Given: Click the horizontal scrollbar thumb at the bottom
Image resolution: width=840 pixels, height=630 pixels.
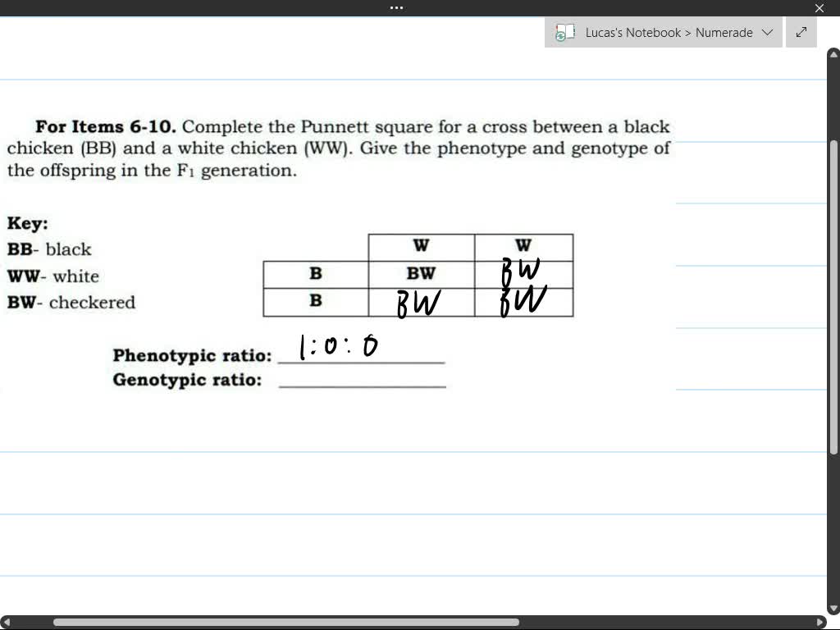Looking at the screenshot, I should click(287, 622).
